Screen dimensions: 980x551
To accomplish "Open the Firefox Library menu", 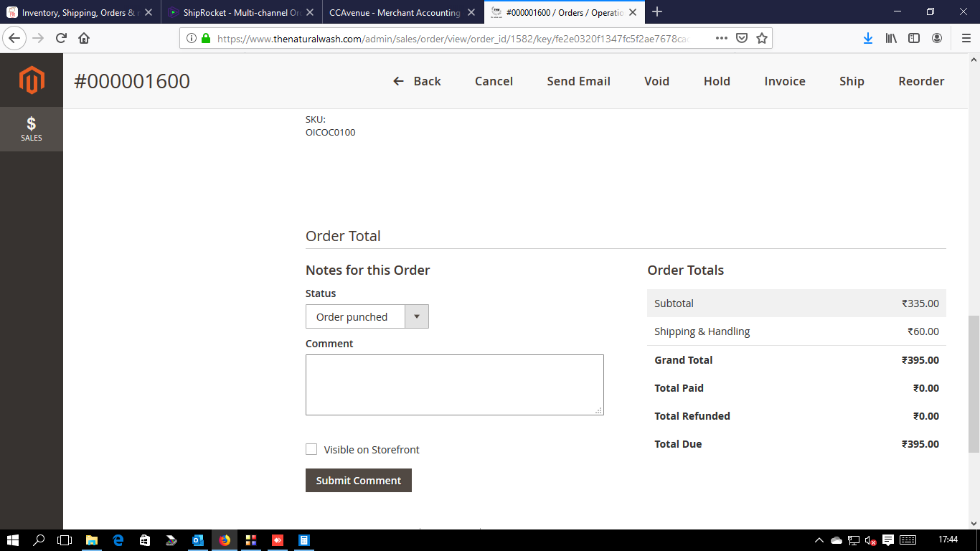I will (891, 38).
